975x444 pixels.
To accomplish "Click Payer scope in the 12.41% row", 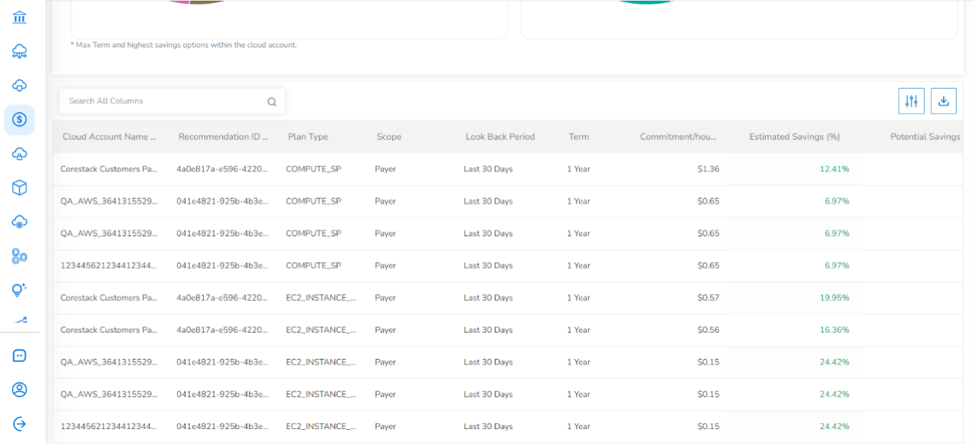I will click(386, 169).
